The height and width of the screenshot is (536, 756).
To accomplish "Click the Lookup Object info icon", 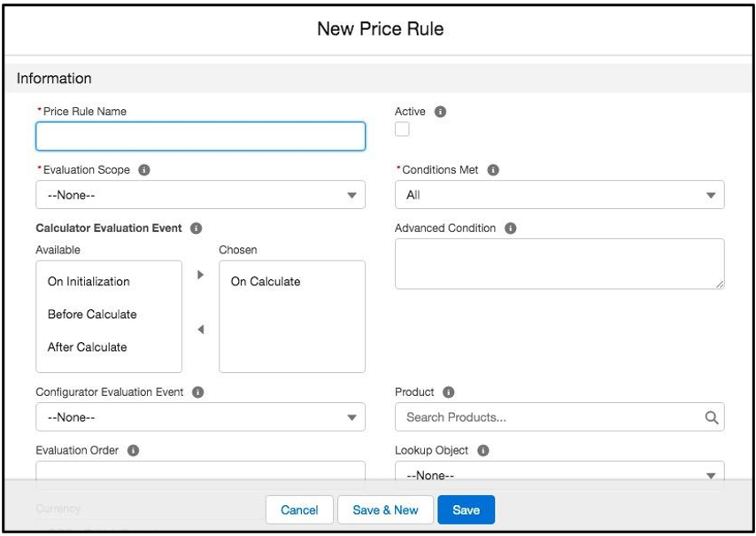I will [x=483, y=450].
